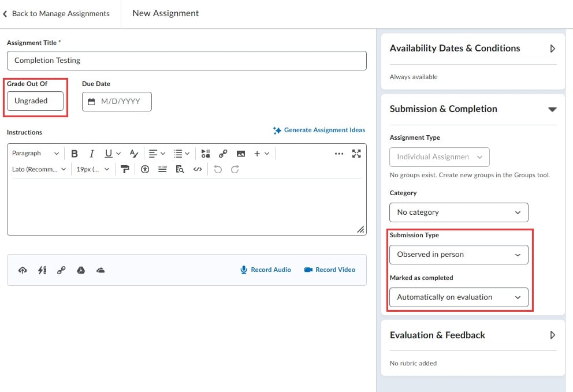This screenshot has height=392, width=573.
Task: Open the Underline options arrow
Action: [x=118, y=154]
